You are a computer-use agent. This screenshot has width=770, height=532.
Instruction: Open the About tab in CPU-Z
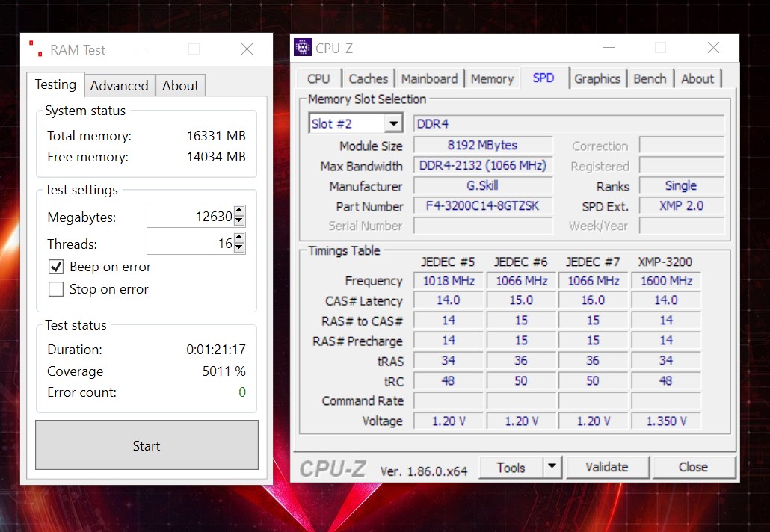point(697,78)
